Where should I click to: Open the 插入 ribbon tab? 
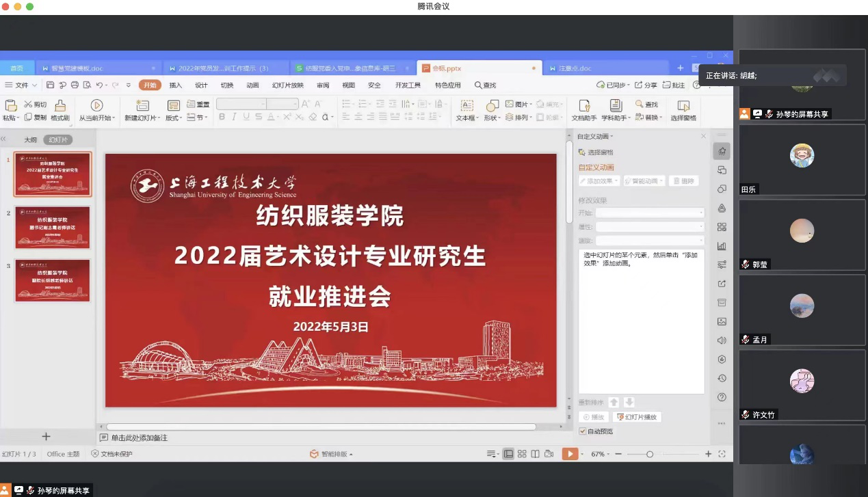pyautogui.click(x=176, y=85)
